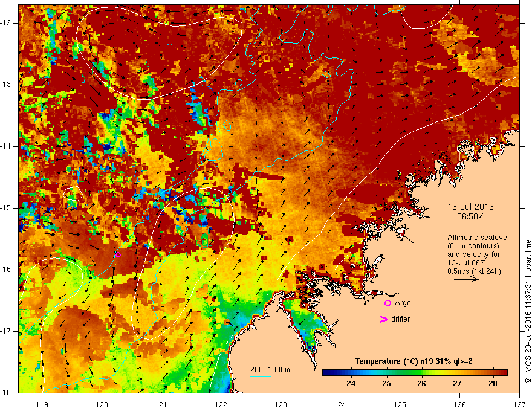Click the Argo float marker on the map
Image resolution: width=532 pixels, height=411 pixels.
point(118,254)
